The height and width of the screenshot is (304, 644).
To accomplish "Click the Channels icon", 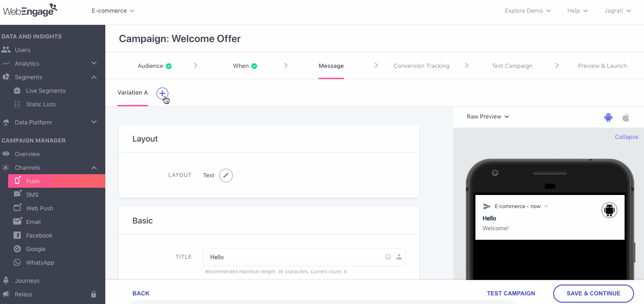I will pyautogui.click(x=6, y=167).
